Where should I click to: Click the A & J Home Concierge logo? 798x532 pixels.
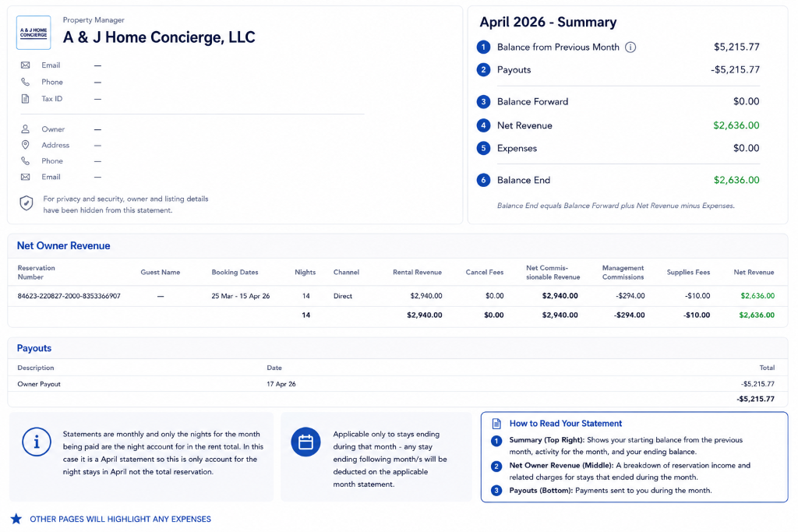[34, 33]
